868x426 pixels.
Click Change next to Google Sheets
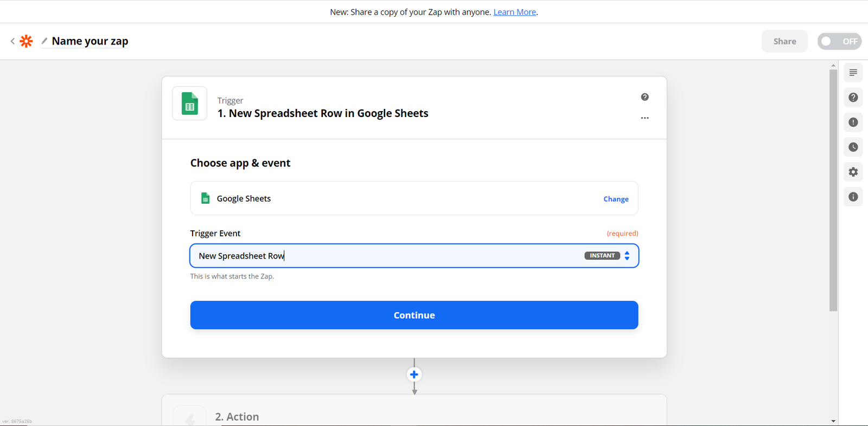[616, 199]
